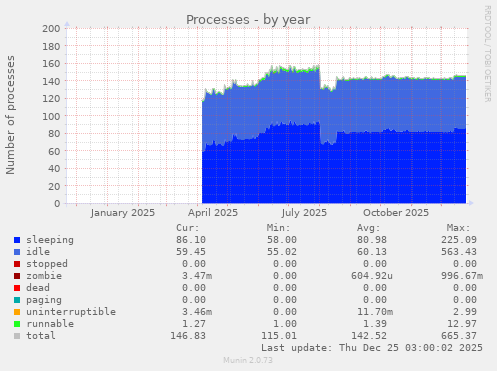The height and width of the screenshot is (371, 497).
Task: Click the 'uninterruptible' legend label
Action: coord(71,312)
